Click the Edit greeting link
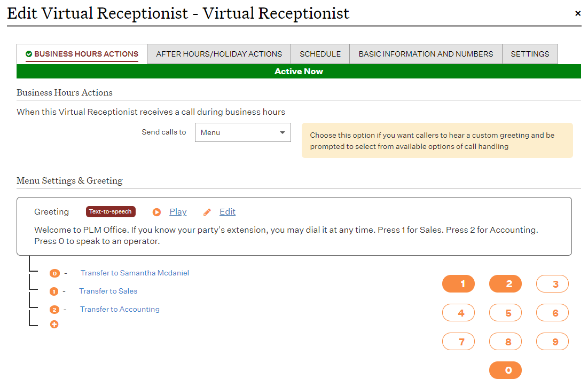The height and width of the screenshot is (387, 588). pyautogui.click(x=228, y=212)
